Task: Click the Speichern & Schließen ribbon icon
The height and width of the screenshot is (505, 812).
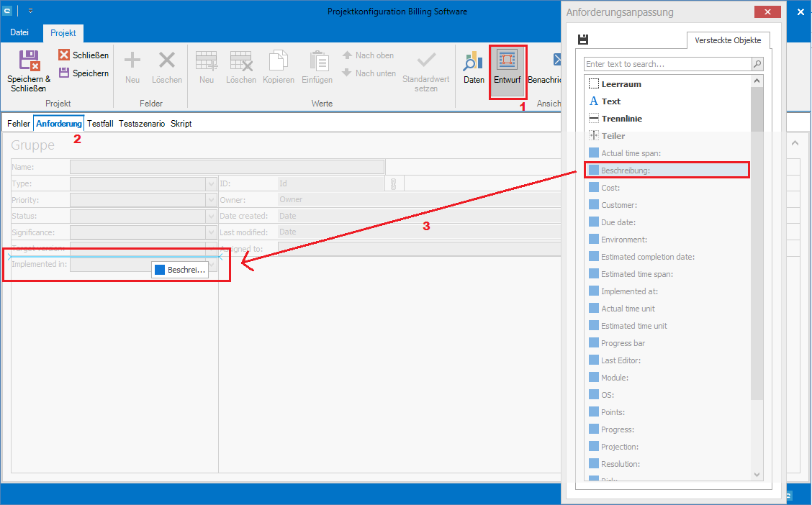Action: click(x=29, y=62)
